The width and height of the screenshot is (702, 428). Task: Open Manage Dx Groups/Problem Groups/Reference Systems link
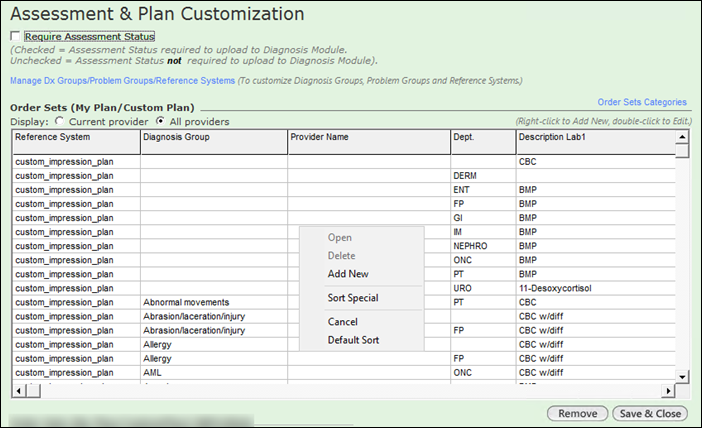tap(123, 81)
